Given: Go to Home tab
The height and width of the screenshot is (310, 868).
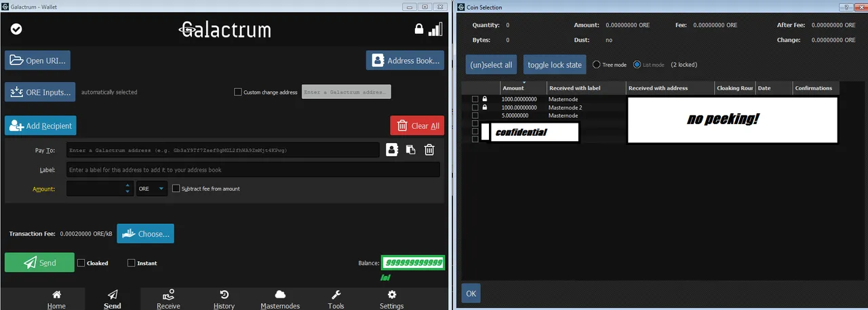Looking at the screenshot, I should pos(56,299).
